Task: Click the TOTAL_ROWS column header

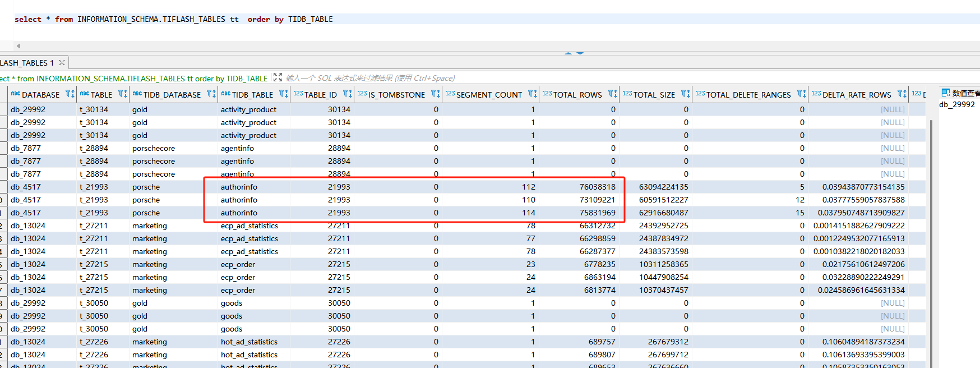Action: [577, 95]
